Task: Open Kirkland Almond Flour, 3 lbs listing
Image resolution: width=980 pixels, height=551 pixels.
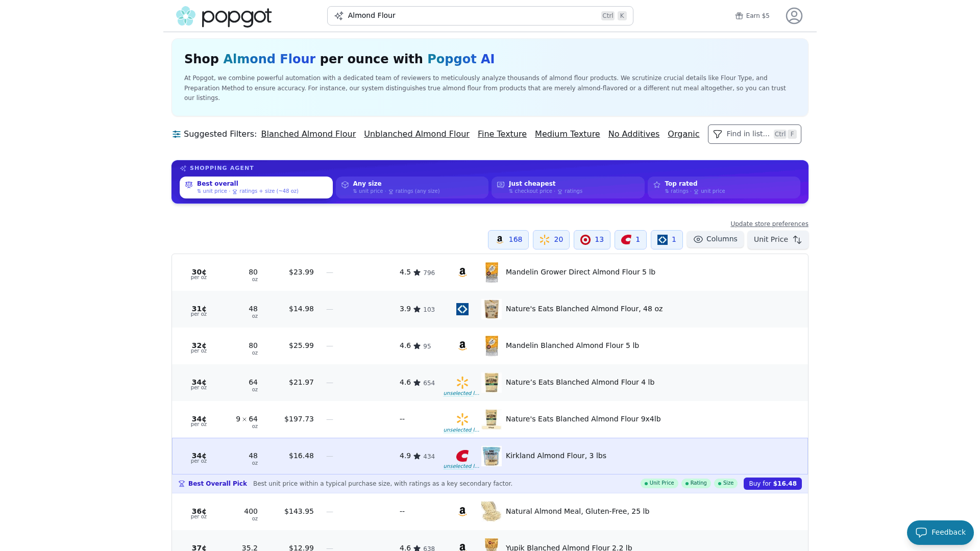Action: (556, 456)
